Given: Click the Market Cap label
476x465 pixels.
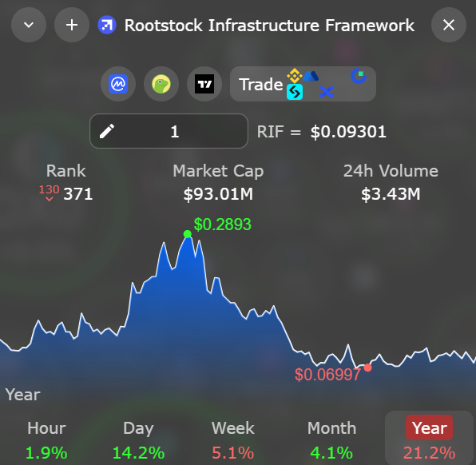Looking at the screenshot, I should click(x=218, y=171).
